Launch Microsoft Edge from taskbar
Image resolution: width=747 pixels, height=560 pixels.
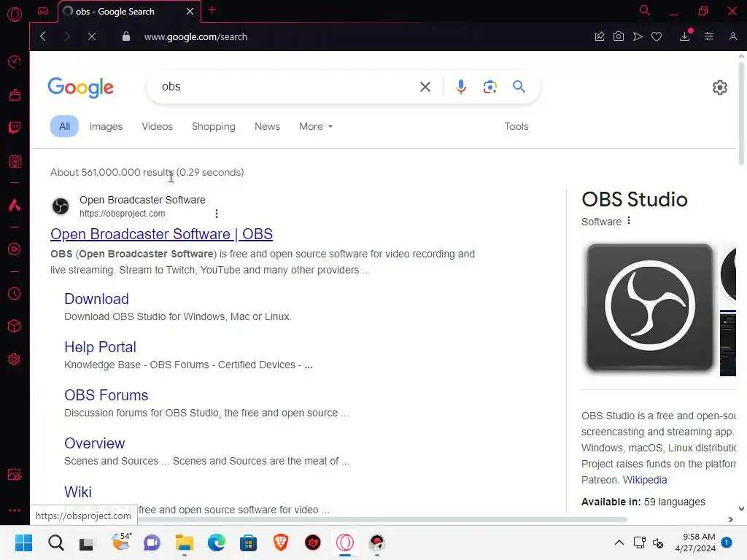tap(216, 542)
